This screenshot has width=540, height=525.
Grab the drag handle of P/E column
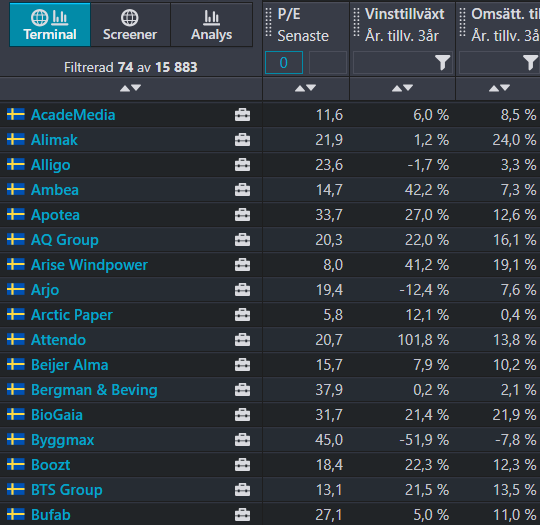coord(269,23)
